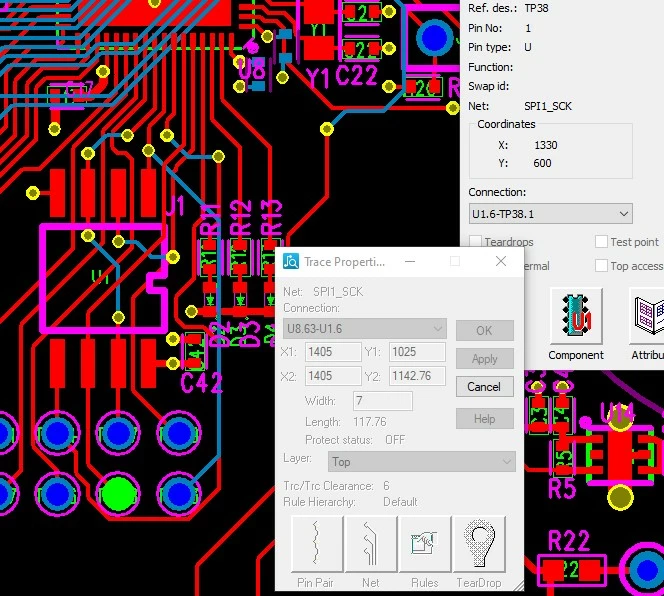This screenshot has height=596, width=664.
Task: Click the Y2 field showing 1142.76
Action: coord(417,376)
